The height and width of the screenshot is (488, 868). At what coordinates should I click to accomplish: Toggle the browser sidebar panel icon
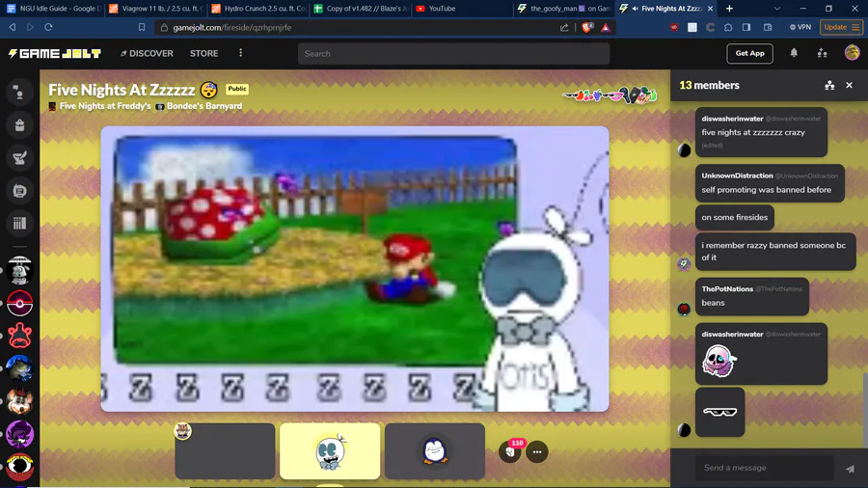(746, 27)
